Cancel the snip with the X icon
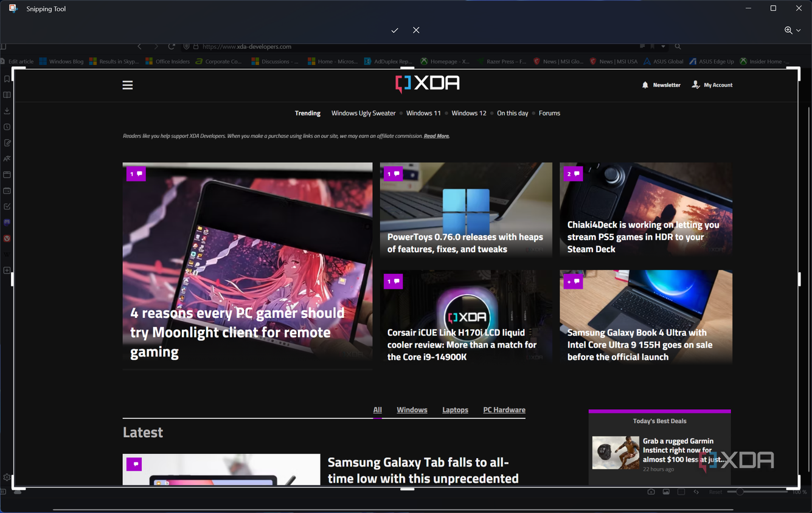 416,30
